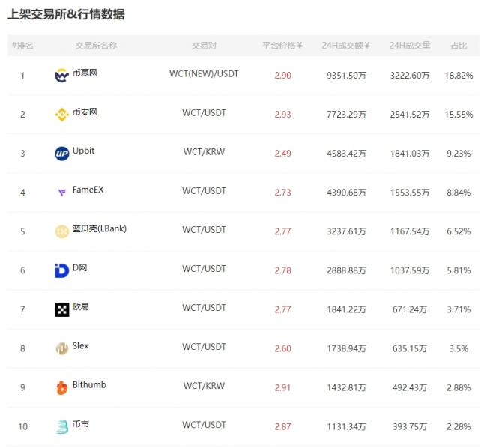Image resolution: width=487 pixels, height=448 pixels.
Task: Click the #排名 column header
Action: point(22,46)
